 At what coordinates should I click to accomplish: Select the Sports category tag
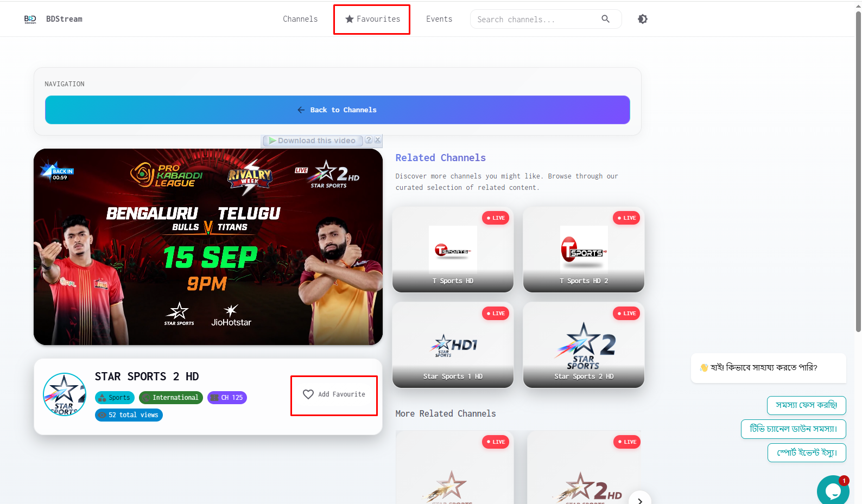pos(115,398)
